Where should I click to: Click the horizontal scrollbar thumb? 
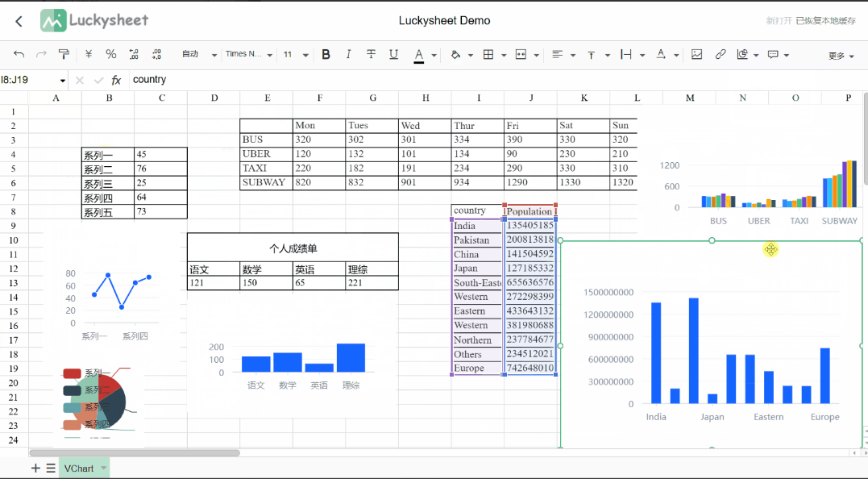pyautogui.click(x=135, y=453)
